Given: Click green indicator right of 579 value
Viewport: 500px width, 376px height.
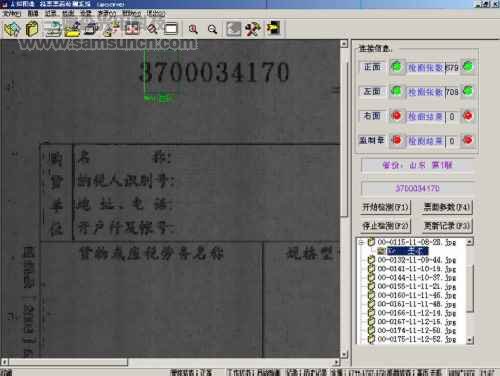Looking at the screenshot, I should pos(468,66).
